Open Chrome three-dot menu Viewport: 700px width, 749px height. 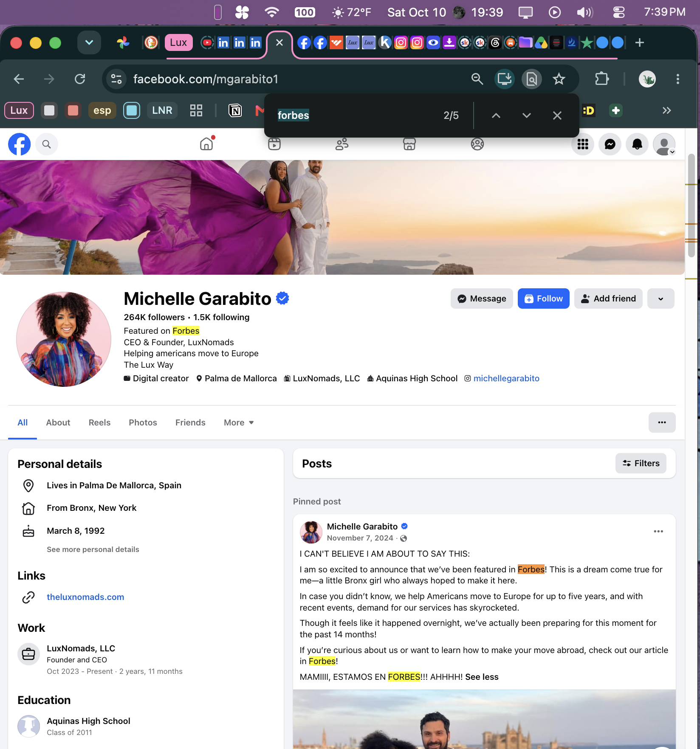677,79
